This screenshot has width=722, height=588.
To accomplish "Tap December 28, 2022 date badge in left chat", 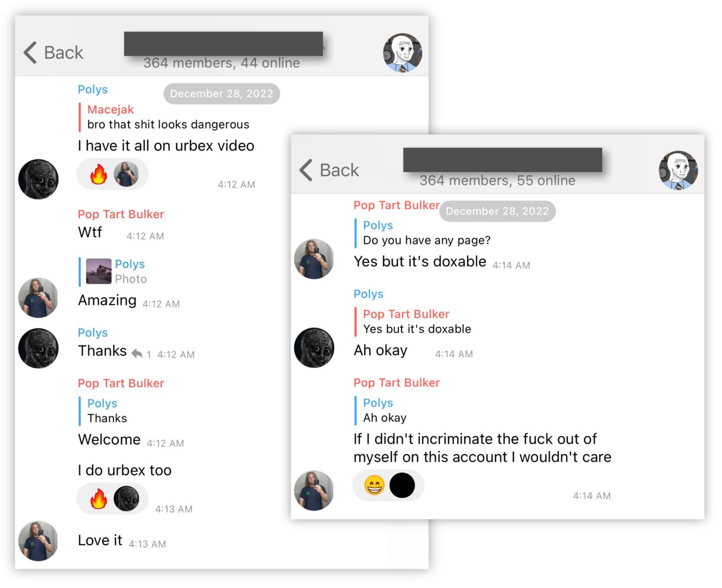I will tap(222, 93).
